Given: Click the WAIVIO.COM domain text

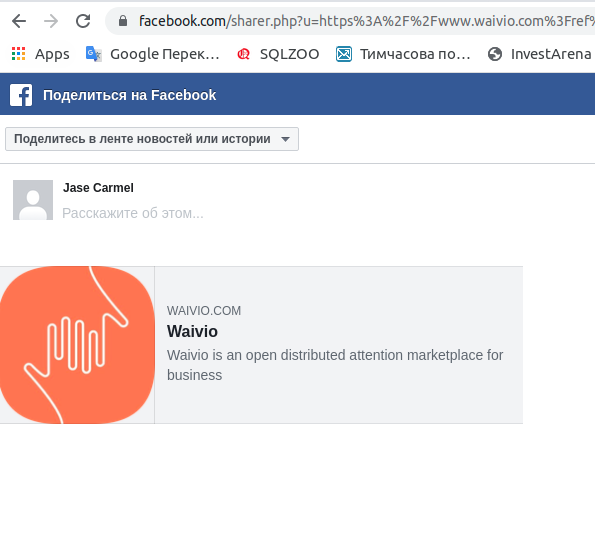Looking at the screenshot, I should click(204, 311).
